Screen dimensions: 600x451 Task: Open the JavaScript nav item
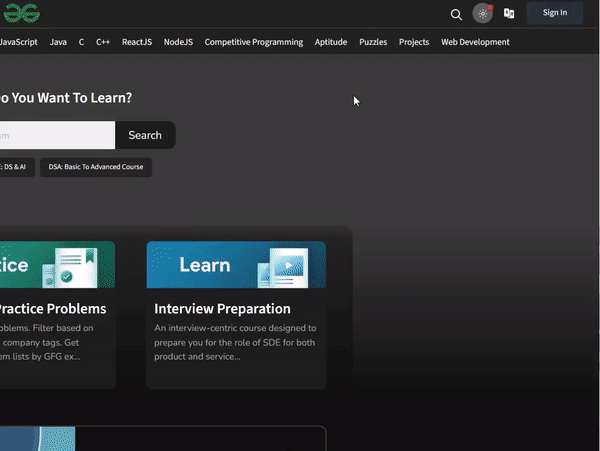[18, 42]
